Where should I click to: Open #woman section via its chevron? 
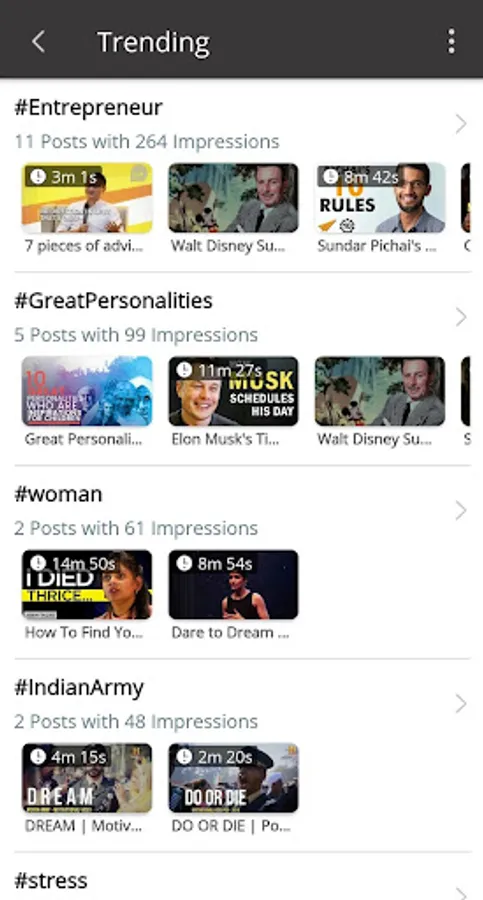pos(461,510)
